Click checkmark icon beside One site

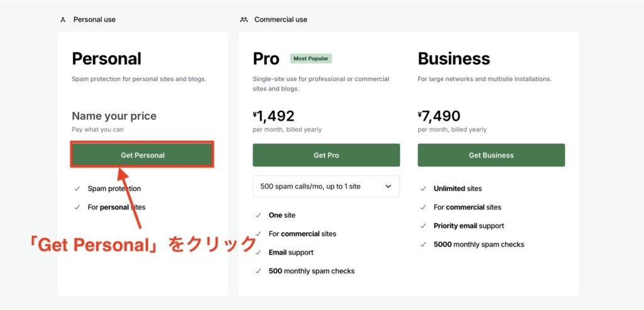[x=258, y=215]
